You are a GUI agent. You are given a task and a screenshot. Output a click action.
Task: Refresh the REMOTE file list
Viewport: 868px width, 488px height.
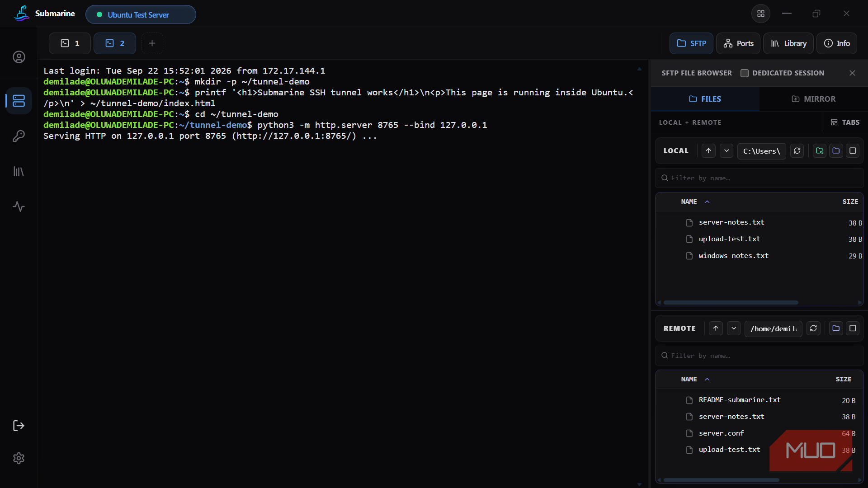click(x=813, y=328)
